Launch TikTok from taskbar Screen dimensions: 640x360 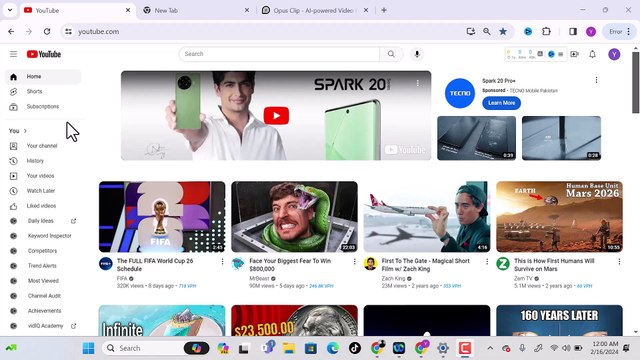pos(354,348)
